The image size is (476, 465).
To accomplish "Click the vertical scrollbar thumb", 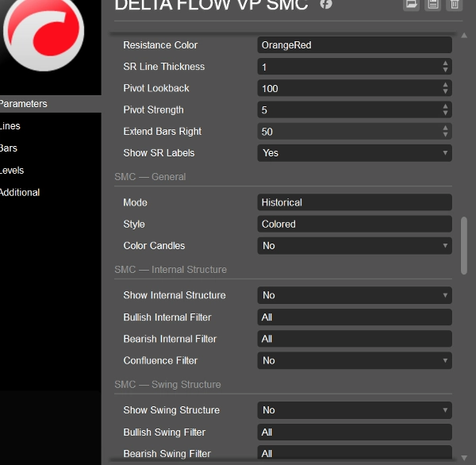I will pyautogui.click(x=464, y=245).
